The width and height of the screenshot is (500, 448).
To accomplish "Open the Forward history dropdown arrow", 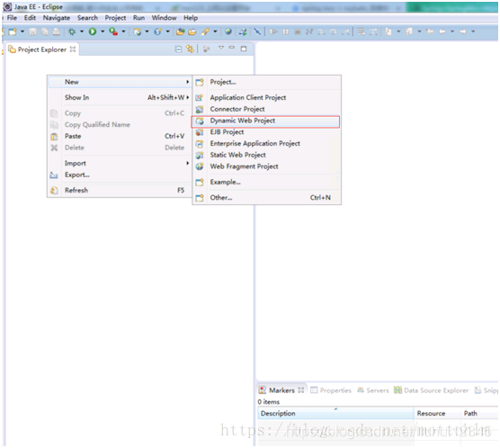I will [x=473, y=31].
